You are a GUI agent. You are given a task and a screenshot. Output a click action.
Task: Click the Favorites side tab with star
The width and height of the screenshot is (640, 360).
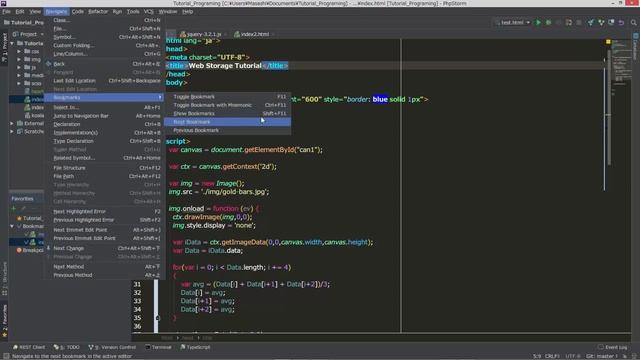[4, 320]
